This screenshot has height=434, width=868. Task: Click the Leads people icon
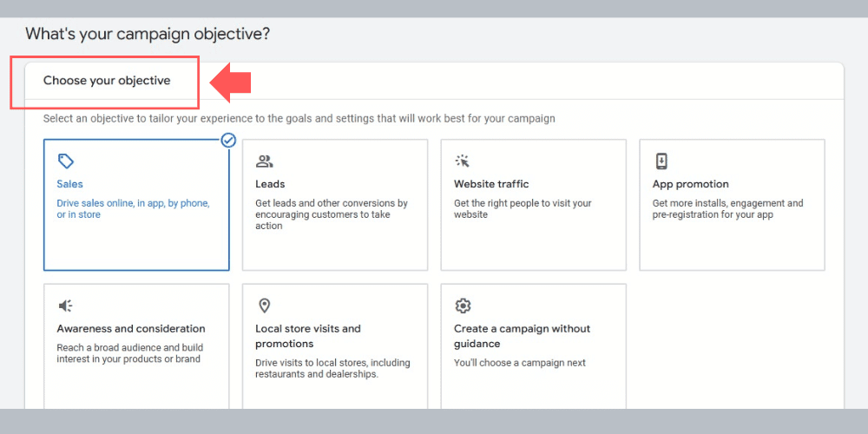click(265, 161)
